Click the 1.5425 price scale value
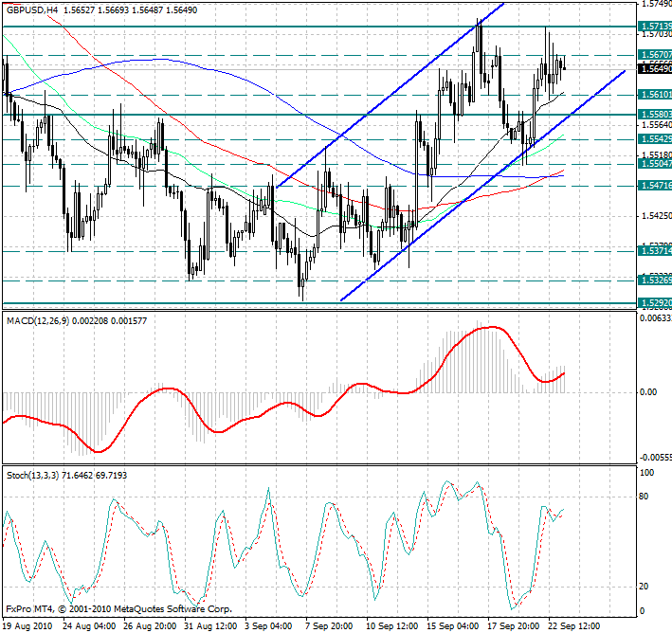The width and height of the screenshot is (672, 633). (x=657, y=216)
